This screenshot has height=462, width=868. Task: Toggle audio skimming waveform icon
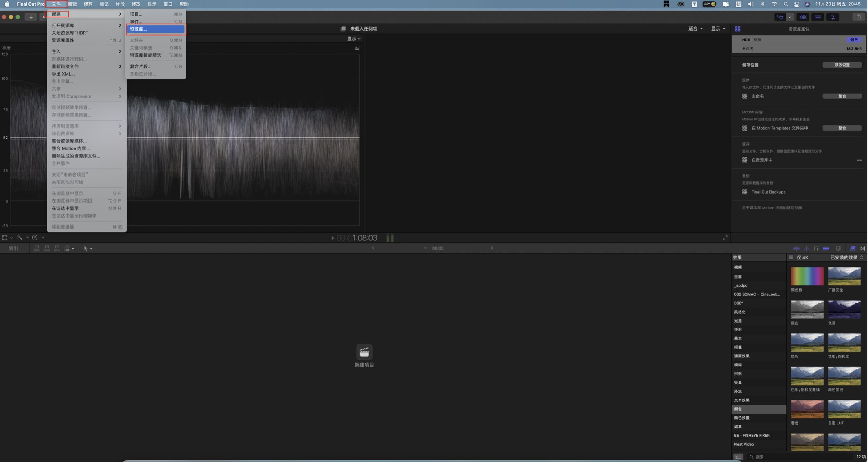pyautogui.click(x=807, y=248)
